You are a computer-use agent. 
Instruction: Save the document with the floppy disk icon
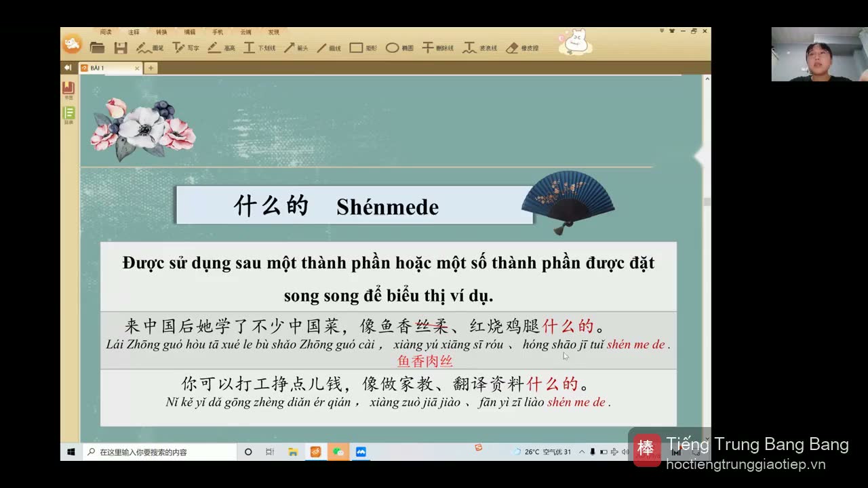[x=121, y=47]
